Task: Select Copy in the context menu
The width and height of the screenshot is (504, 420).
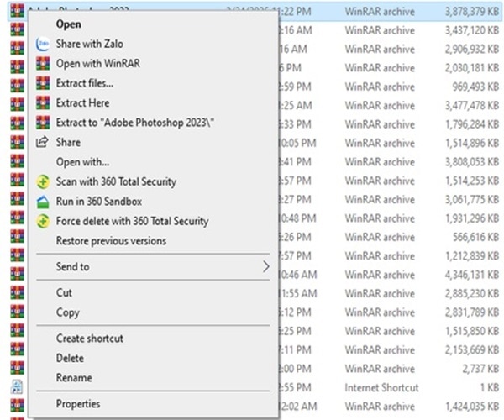Action: 67,312
